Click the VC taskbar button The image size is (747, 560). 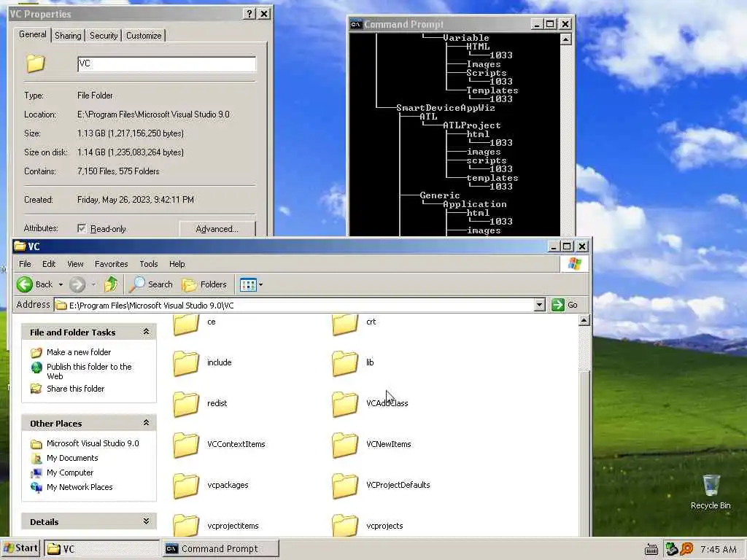pos(102,549)
